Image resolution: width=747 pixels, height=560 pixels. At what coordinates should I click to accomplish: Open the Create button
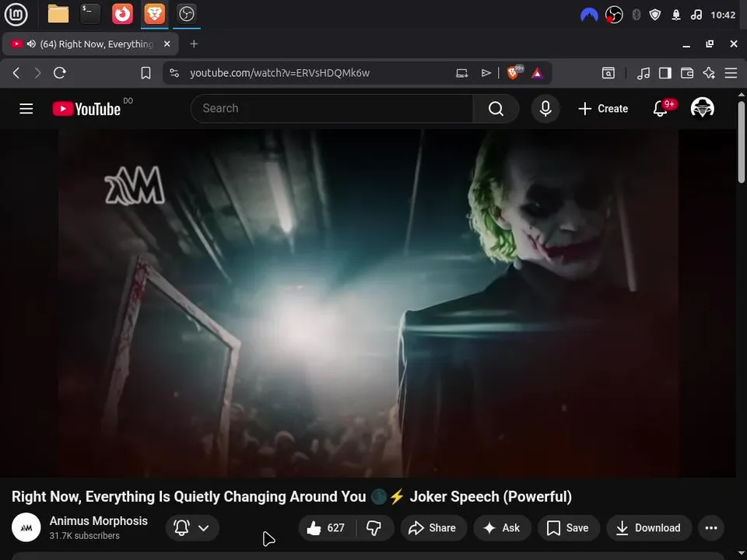pos(603,109)
